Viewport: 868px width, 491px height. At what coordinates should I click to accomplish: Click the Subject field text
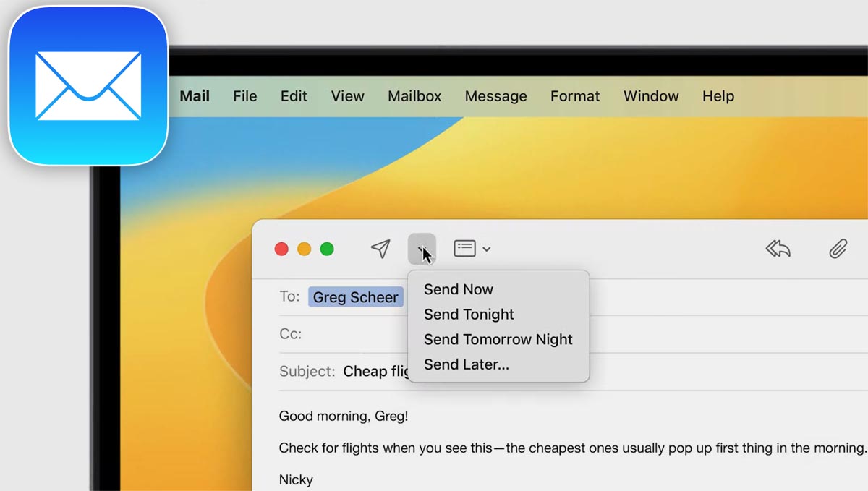[376, 372]
